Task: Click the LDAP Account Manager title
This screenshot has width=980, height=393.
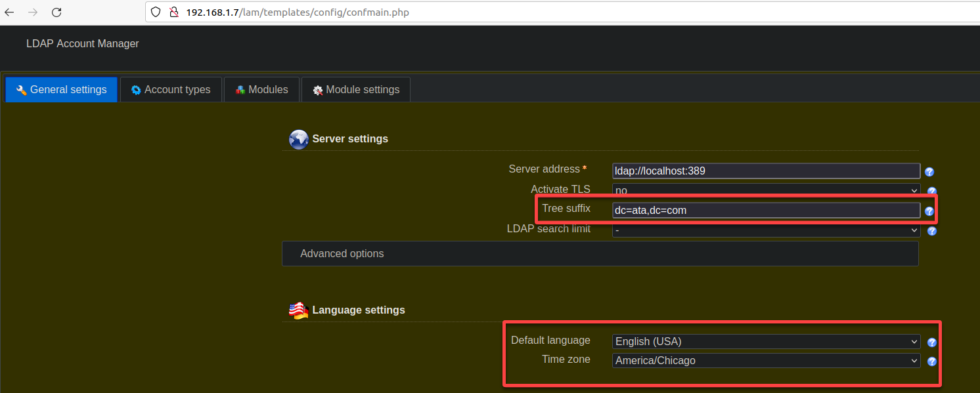Action: [x=83, y=44]
